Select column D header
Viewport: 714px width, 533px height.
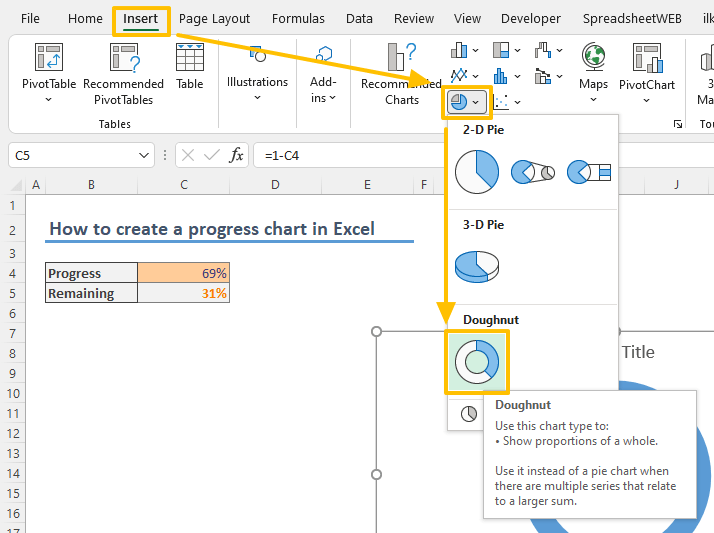point(275,185)
